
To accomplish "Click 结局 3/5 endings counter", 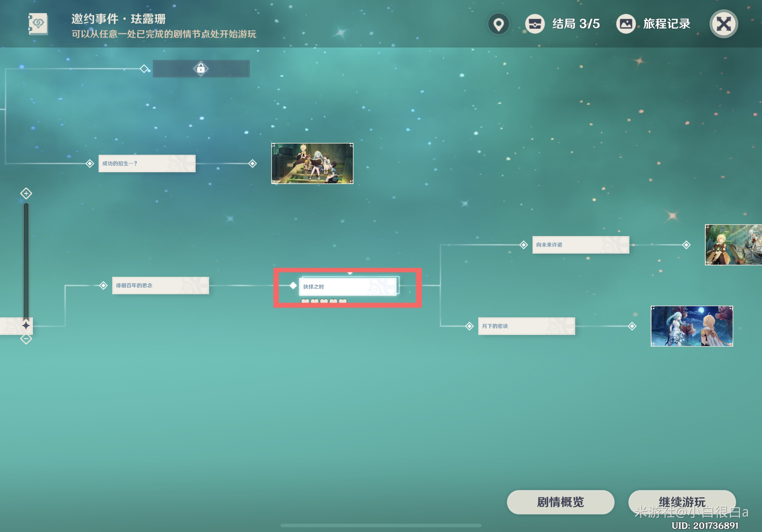I will (576, 24).
